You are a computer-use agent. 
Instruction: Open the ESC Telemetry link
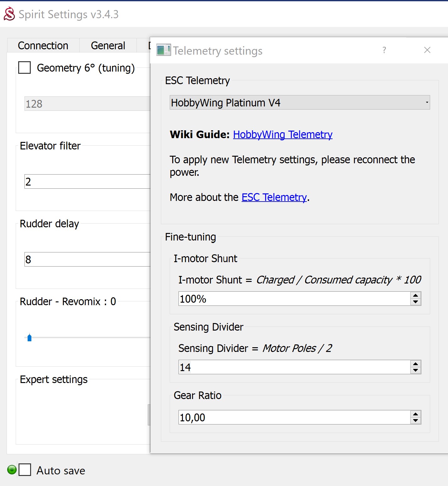coord(274,197)
